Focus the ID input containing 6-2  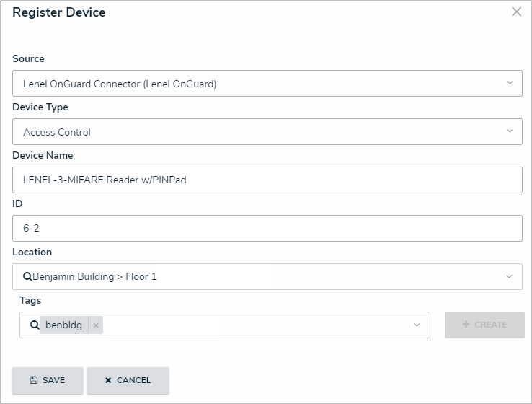click(267, 228)
